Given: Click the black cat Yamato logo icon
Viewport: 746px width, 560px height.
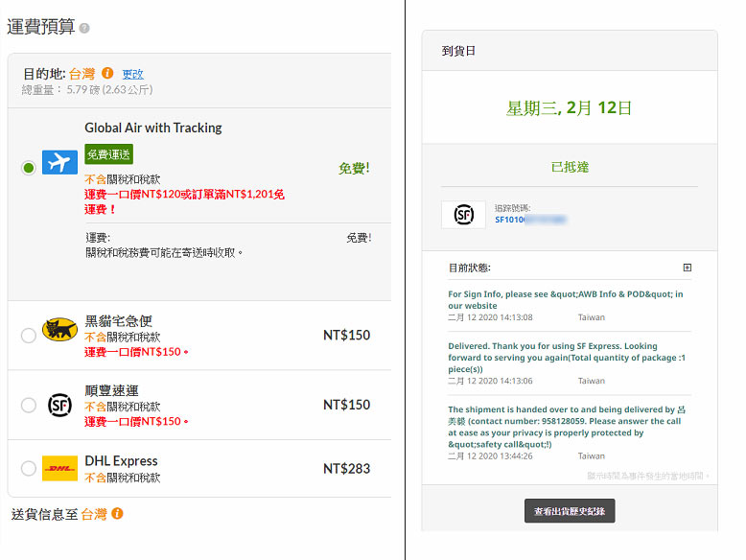Looking at the screenshot, I should tap(59, 329).
